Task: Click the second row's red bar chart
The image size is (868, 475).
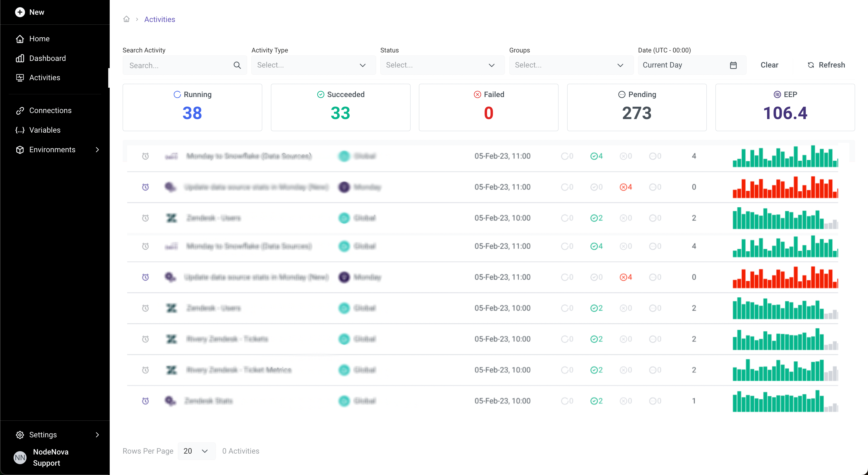Action: [785, 187]
